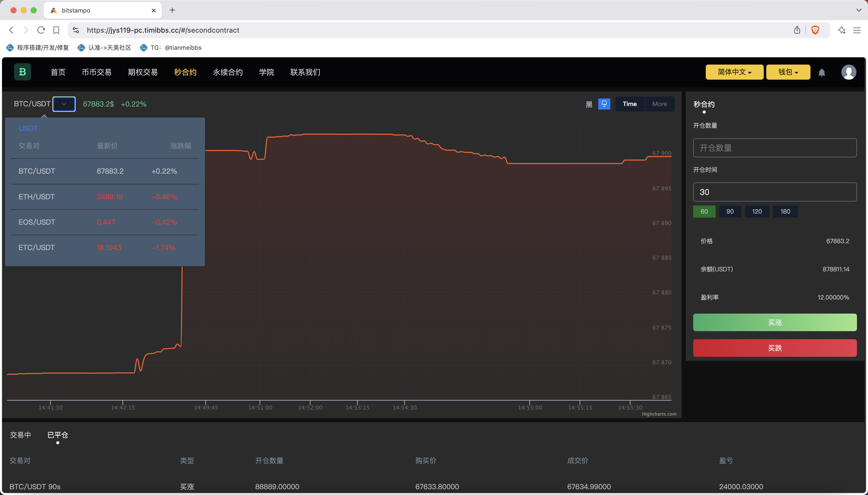Click the share icon in the address bar

797,30
